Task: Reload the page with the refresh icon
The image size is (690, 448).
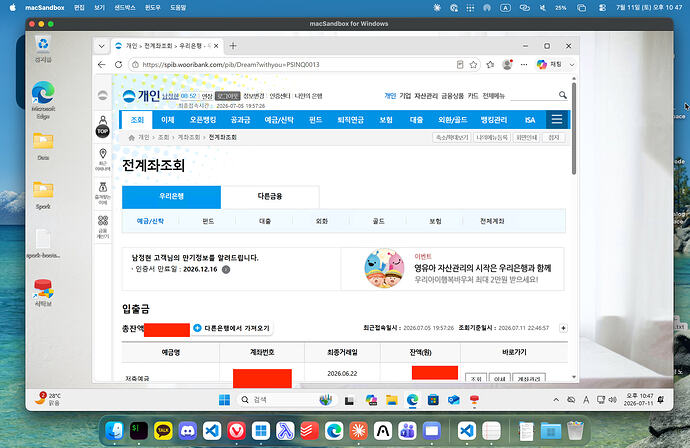Action: 118,65
